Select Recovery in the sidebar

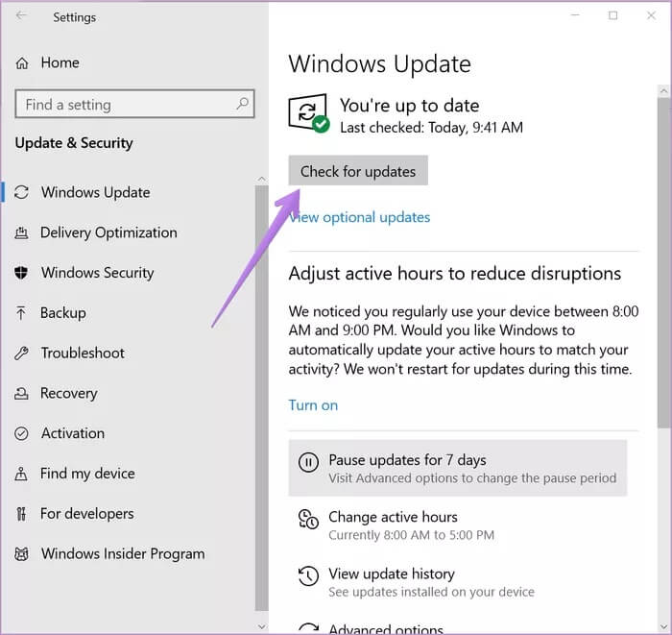[68, 393]
